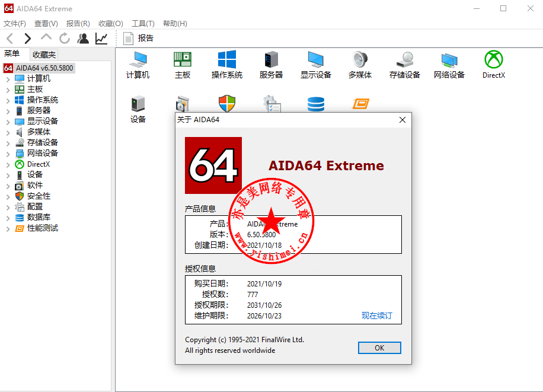Open the 网络设备 network icon in main pane

pos(449,65)
